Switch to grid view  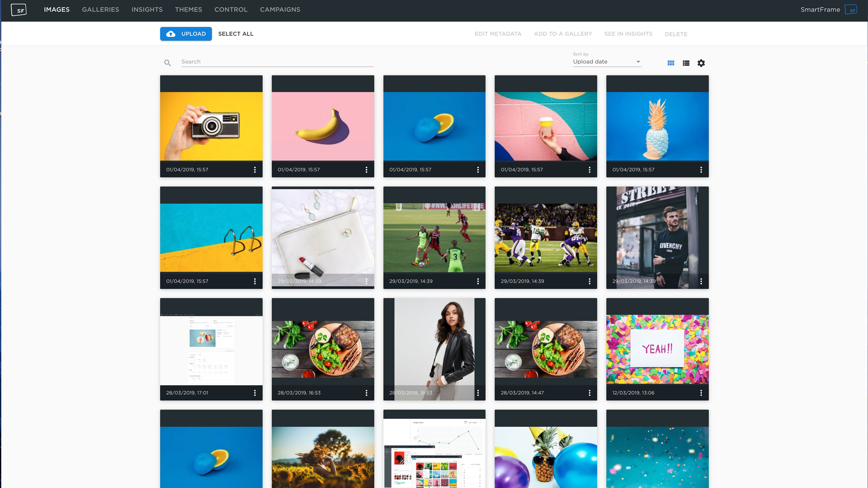pyautogui.click(x=671, y=63)
